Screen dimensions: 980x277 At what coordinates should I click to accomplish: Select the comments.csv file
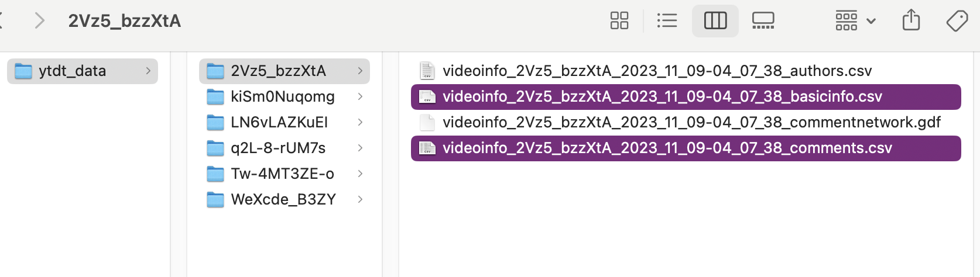click(667, 148)
